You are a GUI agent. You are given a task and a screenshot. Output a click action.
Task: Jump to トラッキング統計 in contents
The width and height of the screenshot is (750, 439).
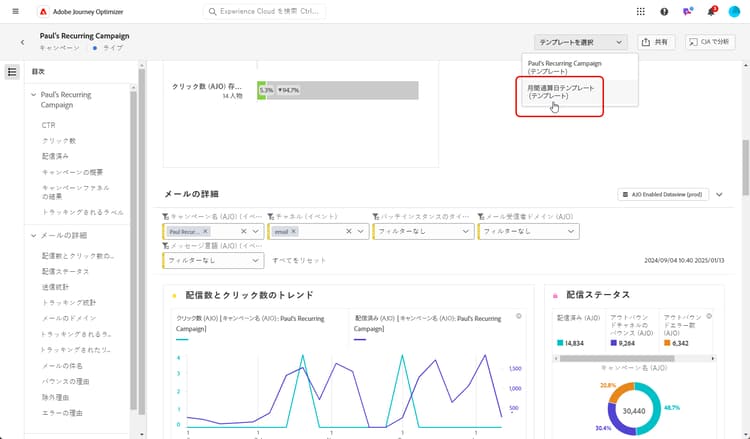pos(69,303)
